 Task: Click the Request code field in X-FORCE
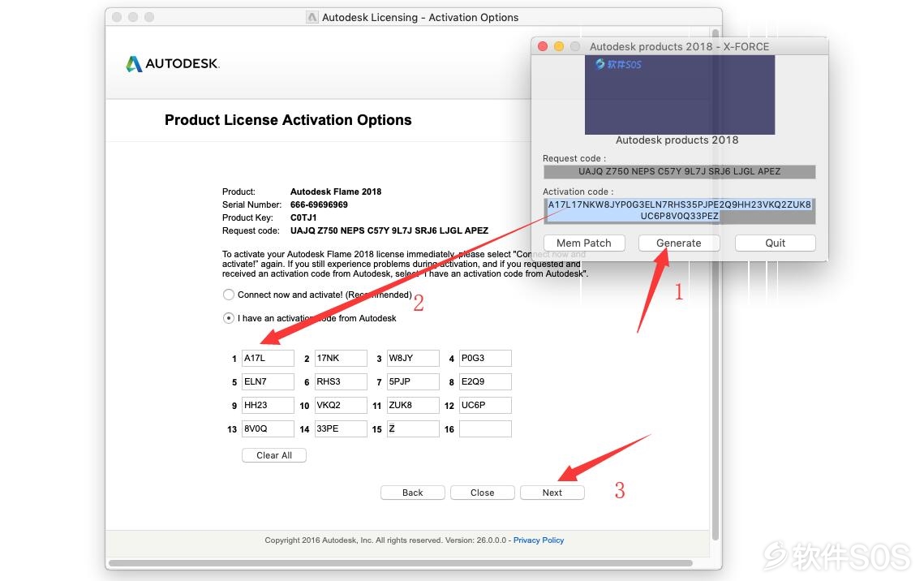pos(680,171)
